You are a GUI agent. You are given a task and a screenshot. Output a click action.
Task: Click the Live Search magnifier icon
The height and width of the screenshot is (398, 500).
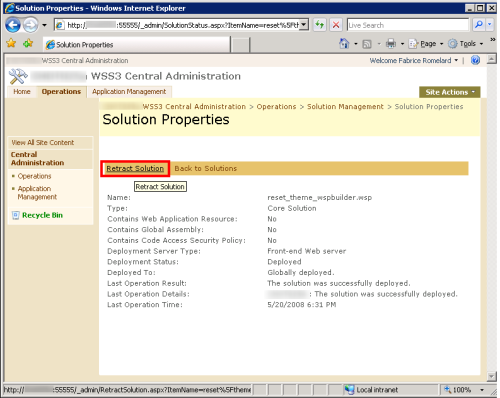(479, 25)
